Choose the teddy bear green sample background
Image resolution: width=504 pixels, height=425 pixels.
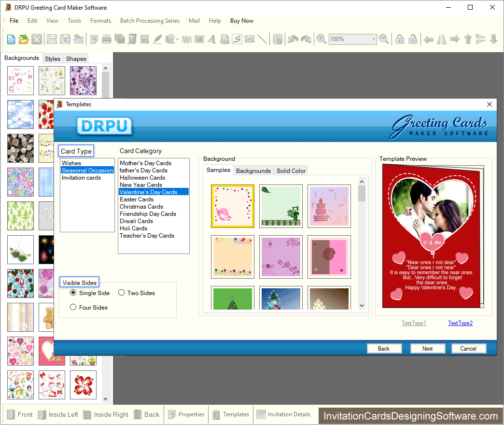point(281,206)
